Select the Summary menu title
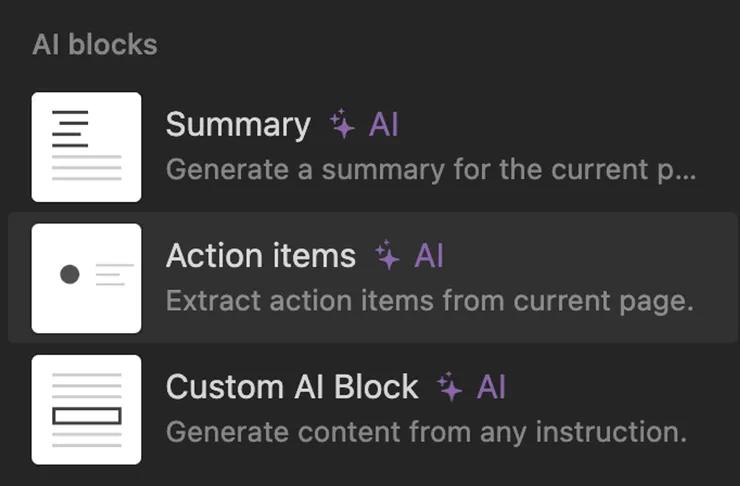This screenshot has width=740, height=486. 238,125
